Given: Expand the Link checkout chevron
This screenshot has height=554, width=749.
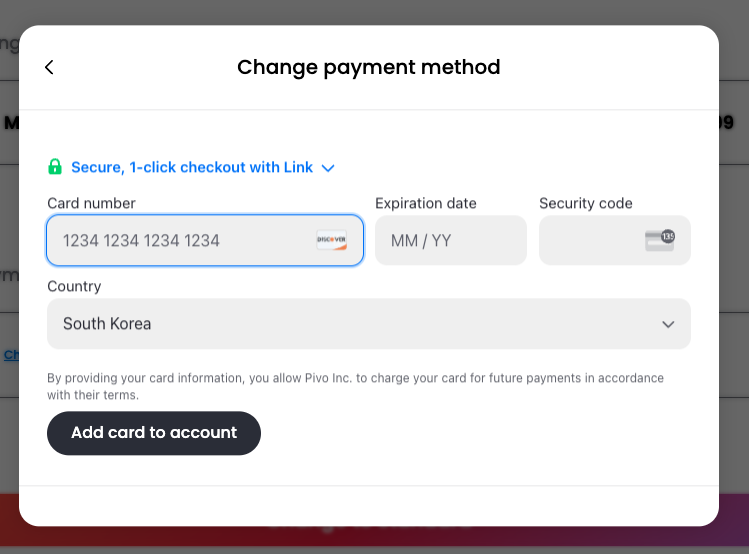Looking at the screenshot, I should point(328,168).
